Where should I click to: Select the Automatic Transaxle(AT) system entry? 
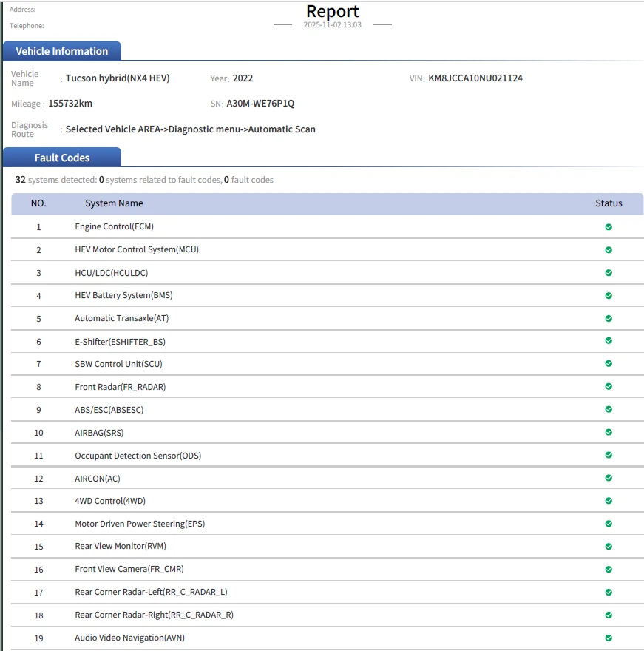(x=122, y=319)
